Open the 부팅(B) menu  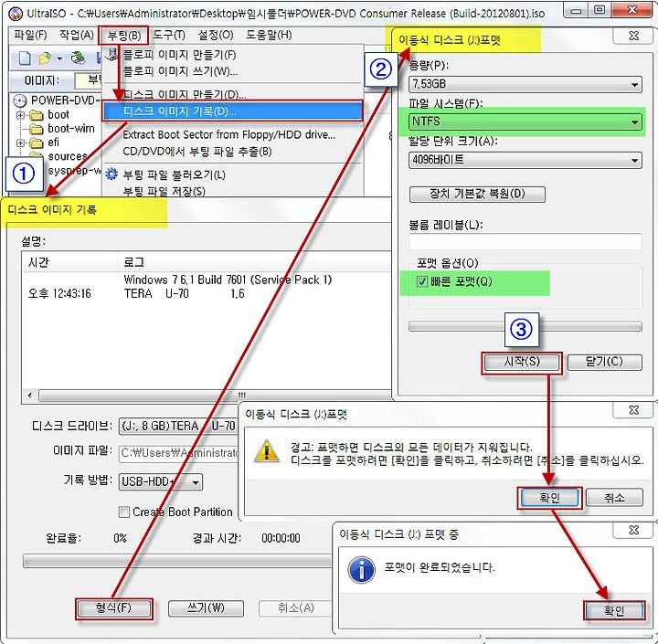click(123, 36)
